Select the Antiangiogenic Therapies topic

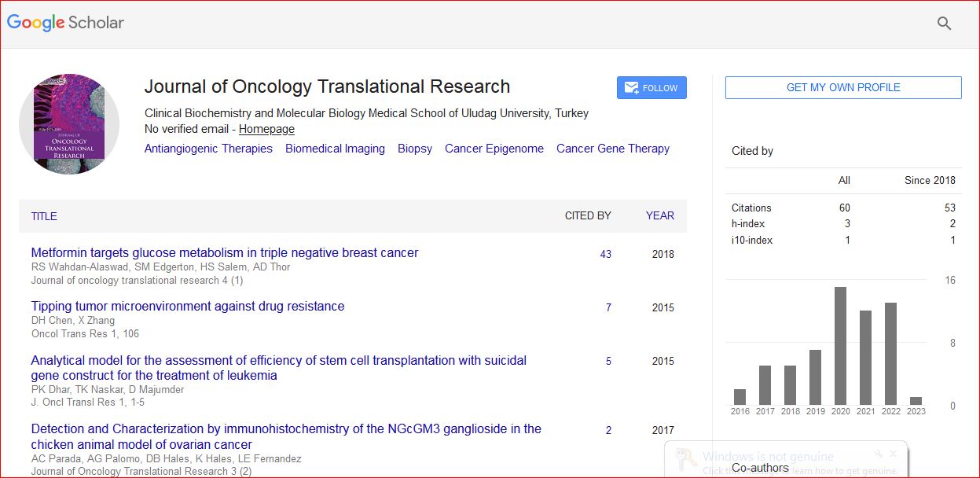point(208,149)
